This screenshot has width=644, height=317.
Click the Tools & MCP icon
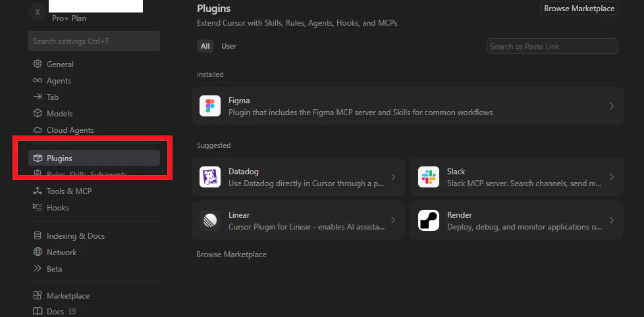[x=38, y=191]
